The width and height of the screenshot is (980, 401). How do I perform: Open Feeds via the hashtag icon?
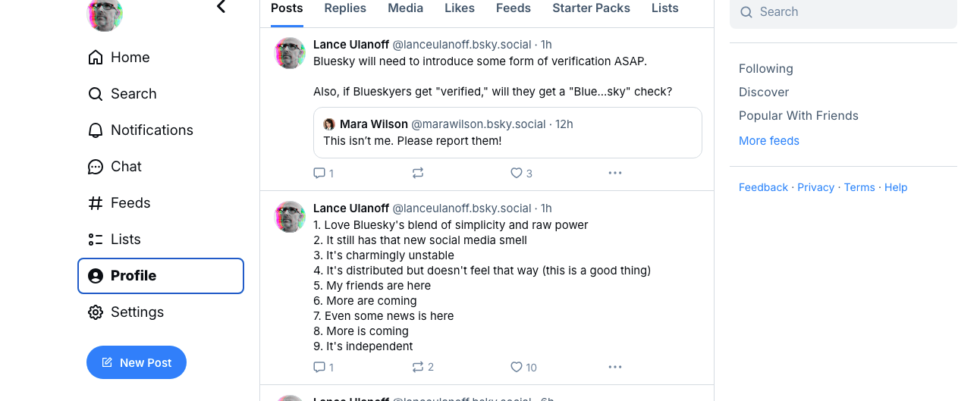click(x=96, y=203)
